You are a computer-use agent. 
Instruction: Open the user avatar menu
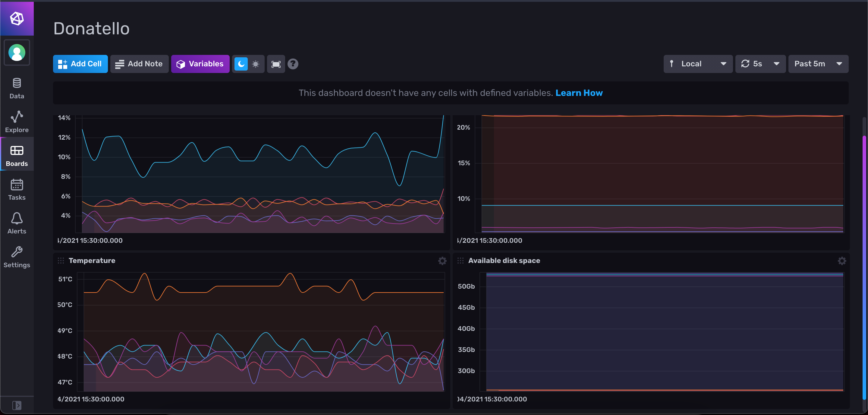pyautogui.click(x=17, y=52)
